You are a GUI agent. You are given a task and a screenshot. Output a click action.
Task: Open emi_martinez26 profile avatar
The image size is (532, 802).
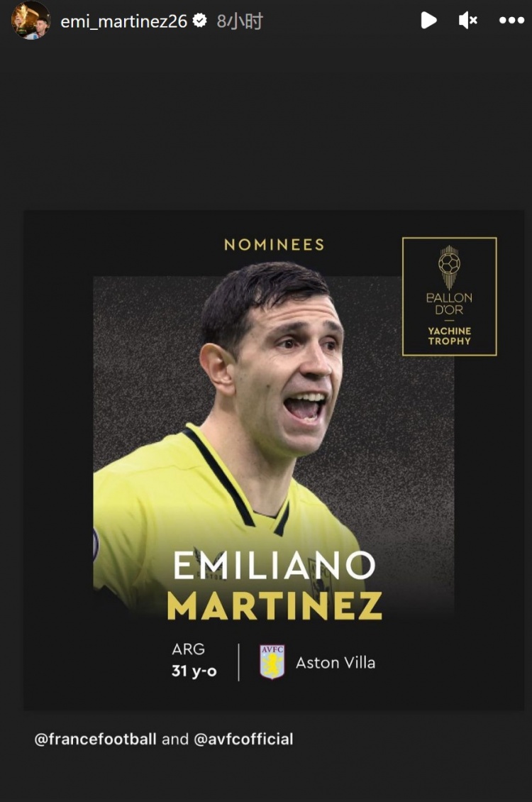click(31, 21)
